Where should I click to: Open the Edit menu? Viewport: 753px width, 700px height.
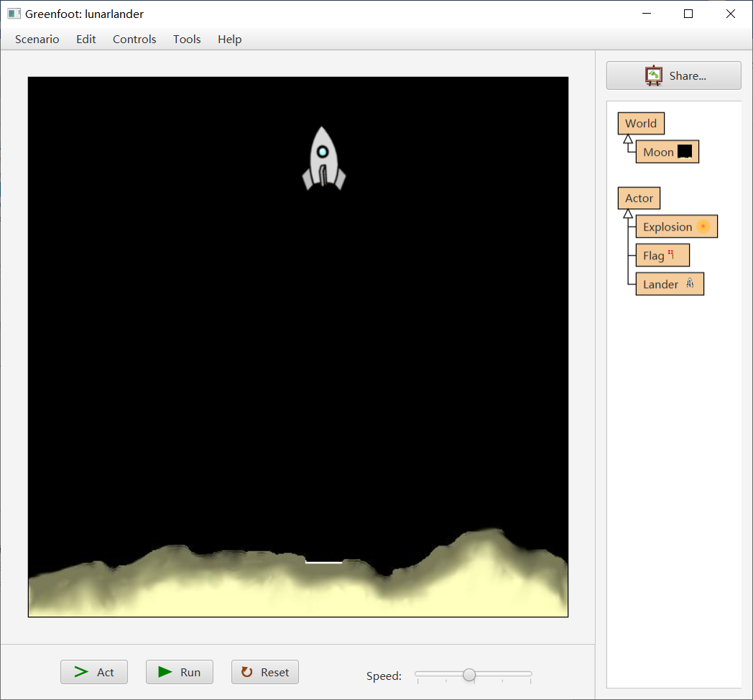pos(86,40)
